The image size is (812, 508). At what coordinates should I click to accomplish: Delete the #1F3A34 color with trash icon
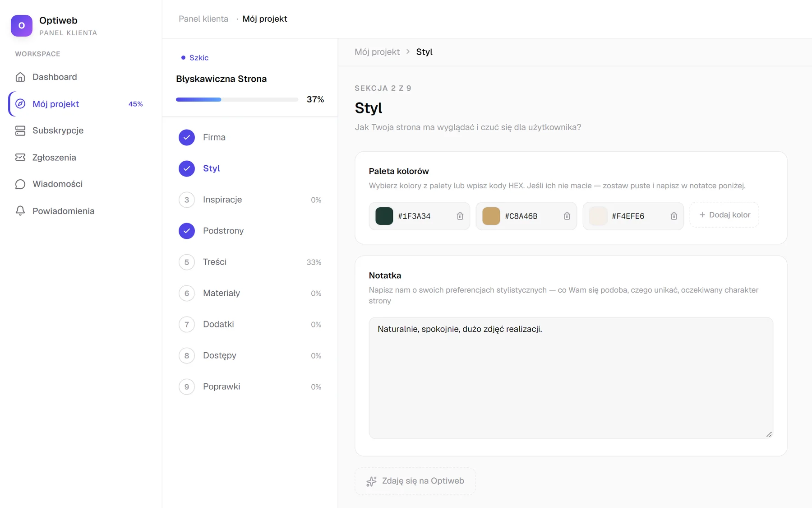tap(460, 216)
